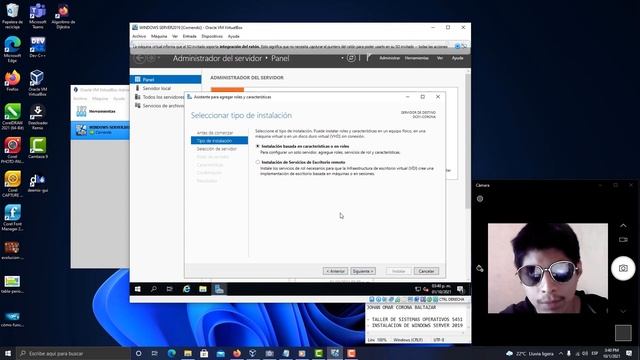Open Firefox from host taskbar
This screenshot has width=640, height=360.
pos(237,353)
